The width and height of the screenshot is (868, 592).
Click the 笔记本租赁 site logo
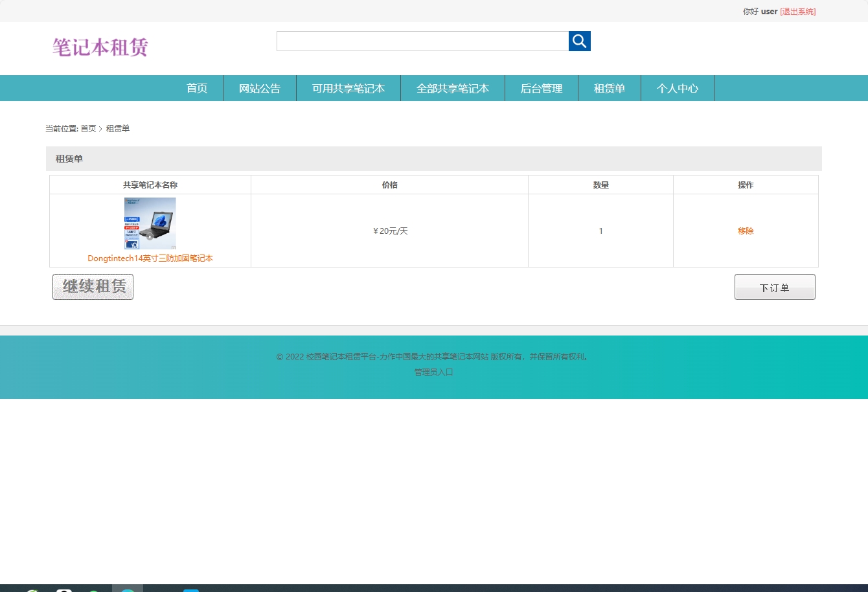pyautogui.click(x=100, y=47)
